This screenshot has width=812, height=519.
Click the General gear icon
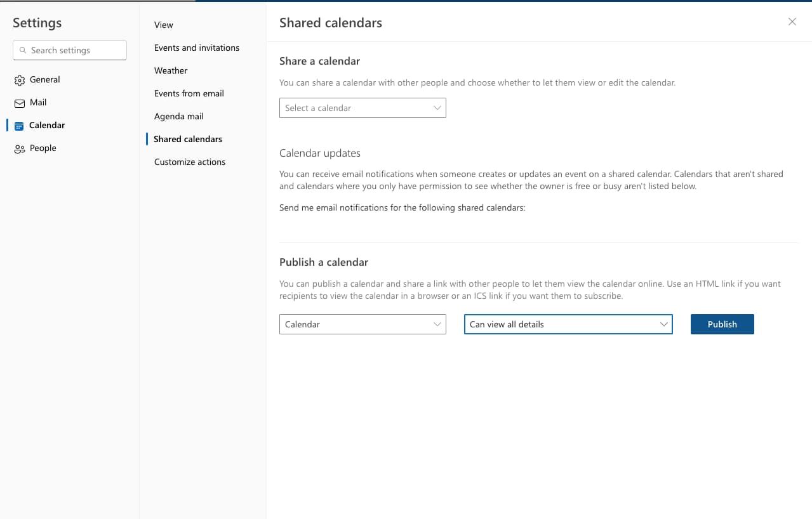[x=19, y=80]
